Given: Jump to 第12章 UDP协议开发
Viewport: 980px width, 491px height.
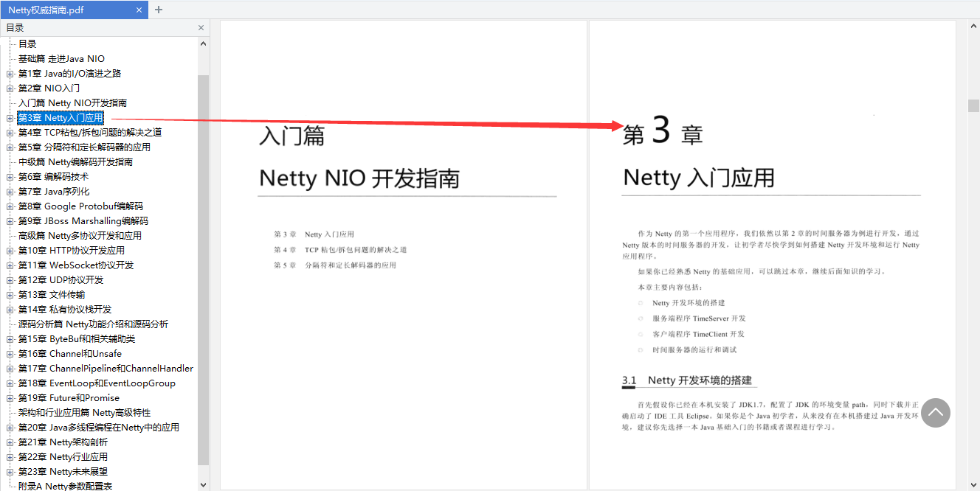Looking at the screenshot, I should pyautogui.click(x=61, y=280).
